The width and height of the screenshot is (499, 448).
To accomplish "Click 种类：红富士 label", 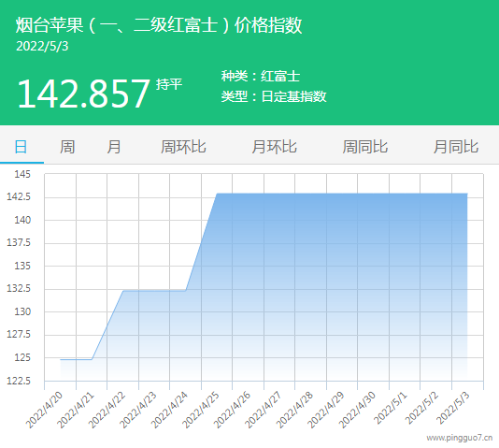I will (261, 76).
